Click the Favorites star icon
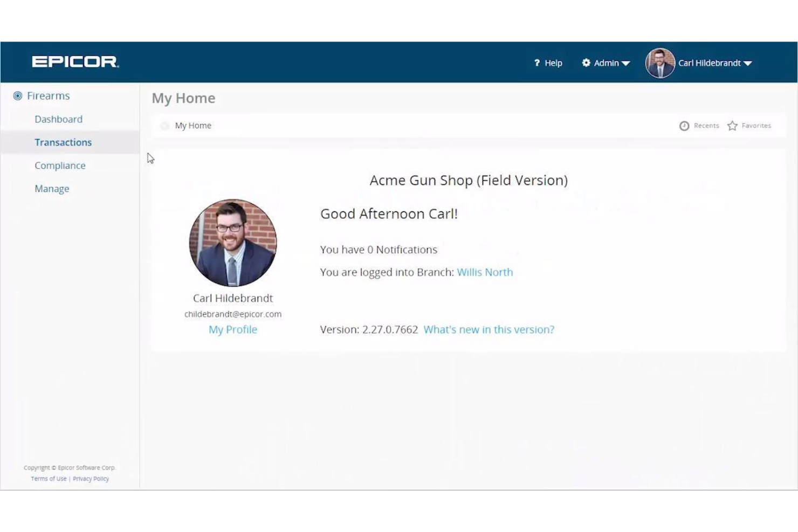This screenshot has height=532, width=798. tap(732, 126)
